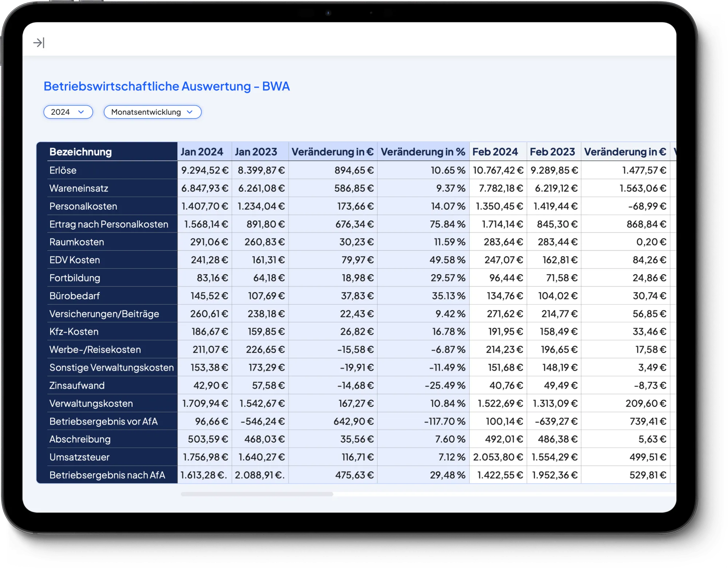Click the Umsatzsteuer row label

point(79,457)
